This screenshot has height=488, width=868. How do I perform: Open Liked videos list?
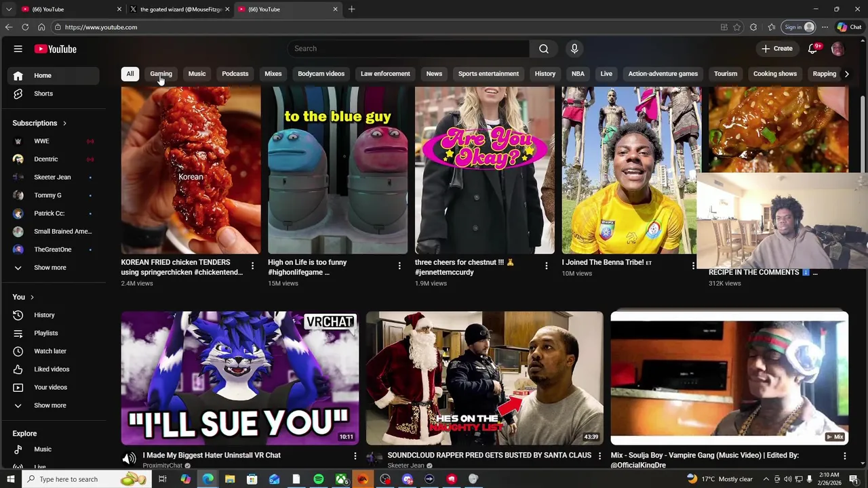click(x=53, y=369)
